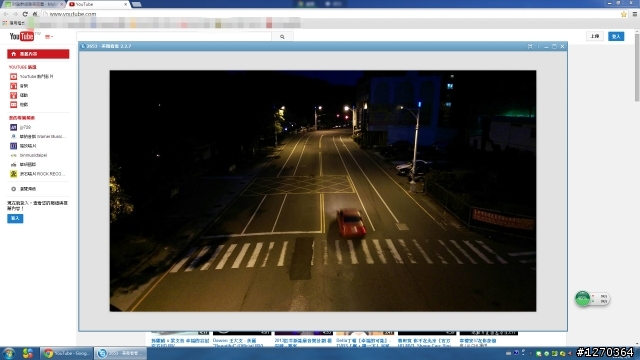Viewport: 640px width, 360px height.
Task: Click the blue sign-in button in the sidebar
Action: pos(15,218)
